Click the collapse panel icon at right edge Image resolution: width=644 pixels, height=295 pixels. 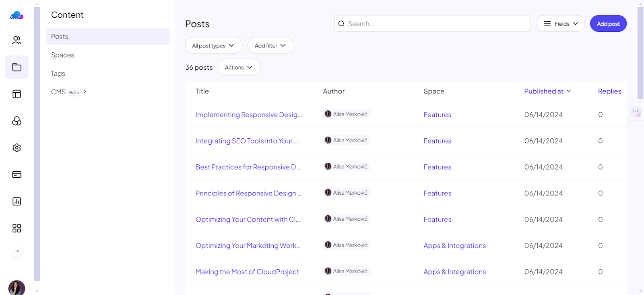coord(636,111)
